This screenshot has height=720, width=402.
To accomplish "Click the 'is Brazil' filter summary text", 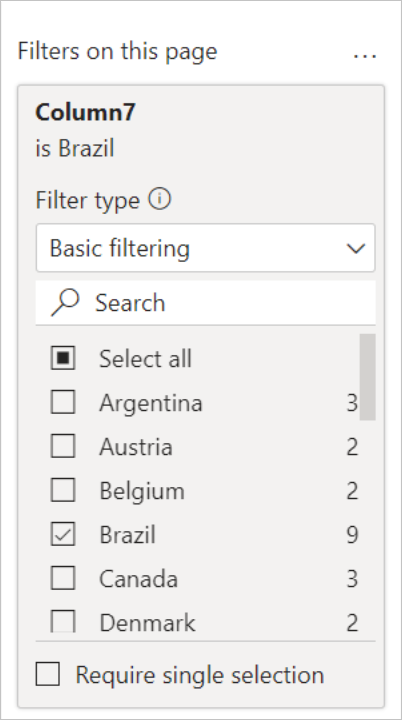I will 75,148.
